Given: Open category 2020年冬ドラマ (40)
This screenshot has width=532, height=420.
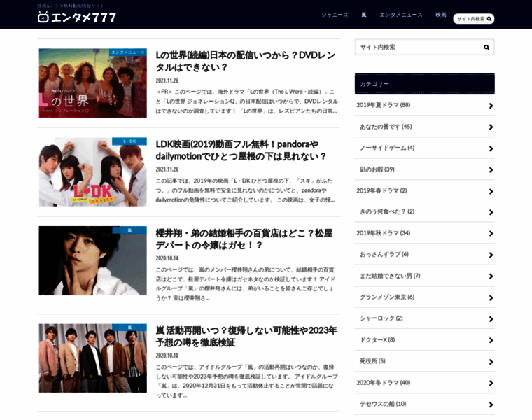Looking at the screenshot, I should pos(383,383).
